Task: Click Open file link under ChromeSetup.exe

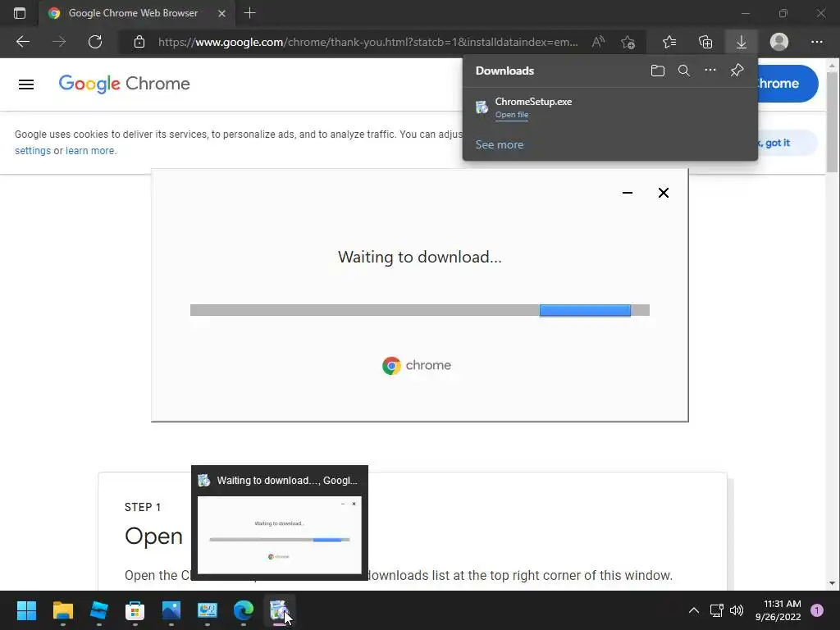Action: point(512,115)
